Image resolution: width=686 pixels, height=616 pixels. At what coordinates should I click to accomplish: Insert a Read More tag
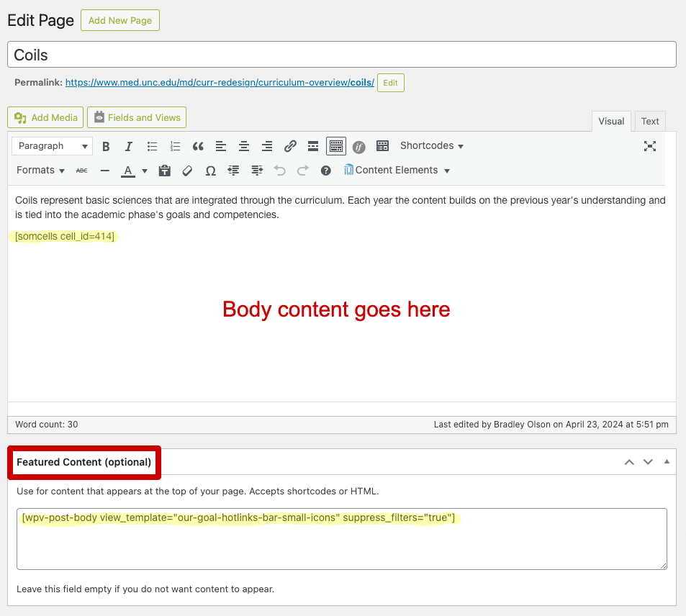313,146
